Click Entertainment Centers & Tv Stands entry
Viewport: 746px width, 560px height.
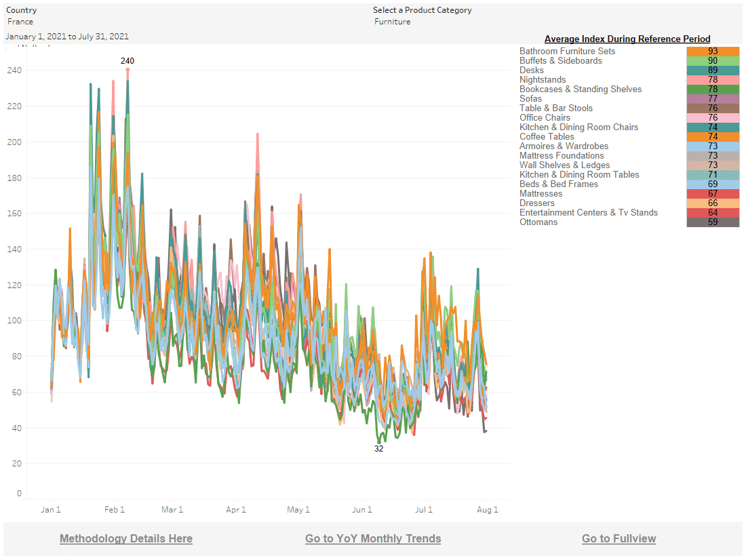pyautogui.click(x=588, y=213)
